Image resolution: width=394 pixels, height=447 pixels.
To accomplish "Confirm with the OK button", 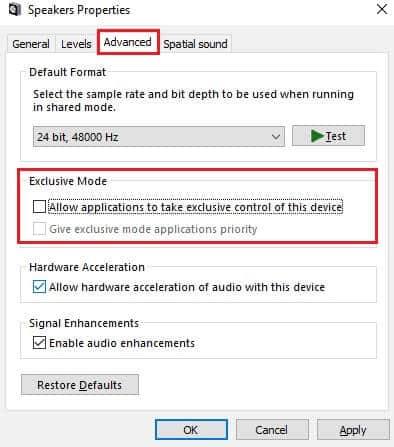I will tap(191, 430).
